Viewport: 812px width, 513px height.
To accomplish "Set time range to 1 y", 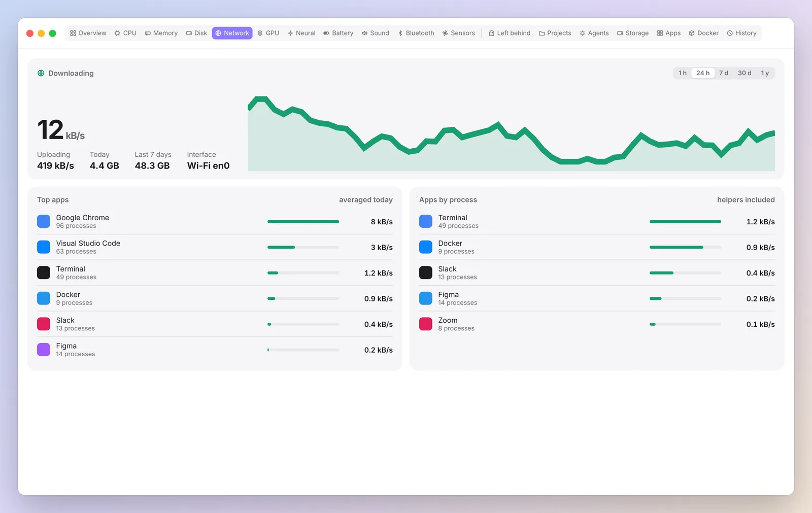I will 765,73.
